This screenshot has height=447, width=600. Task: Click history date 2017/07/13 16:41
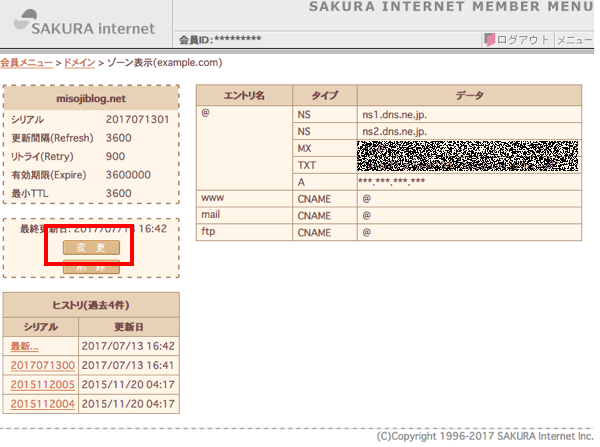pyautogui.click(x=128, y=365)
